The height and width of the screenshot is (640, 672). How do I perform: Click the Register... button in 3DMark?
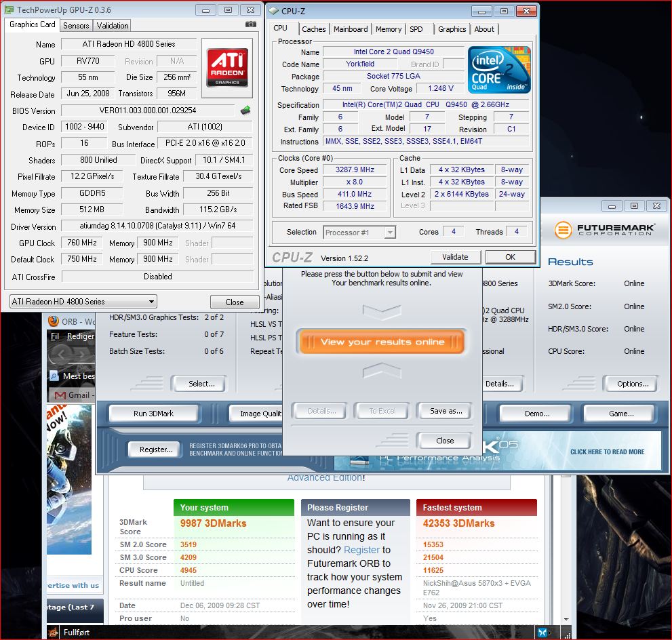156,449
